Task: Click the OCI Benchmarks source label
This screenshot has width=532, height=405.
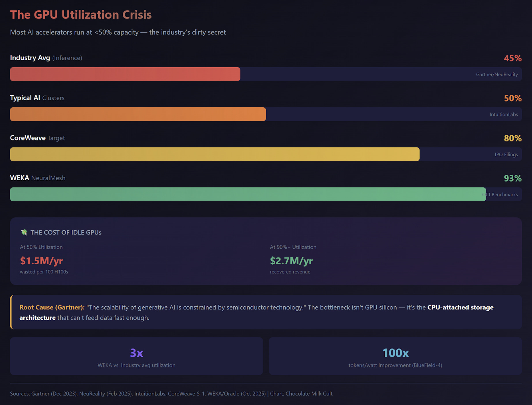Action: pyautogui.click(x=500, y=195)
